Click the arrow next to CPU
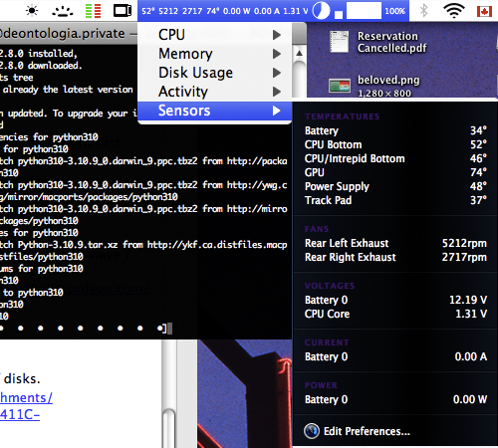 (x=277, y=35)
